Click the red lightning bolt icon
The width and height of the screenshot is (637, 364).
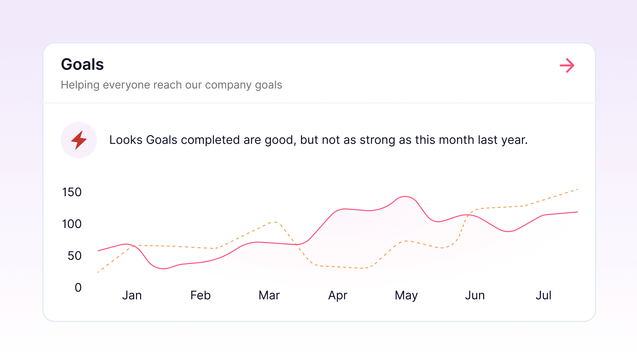tap(79, 140)
